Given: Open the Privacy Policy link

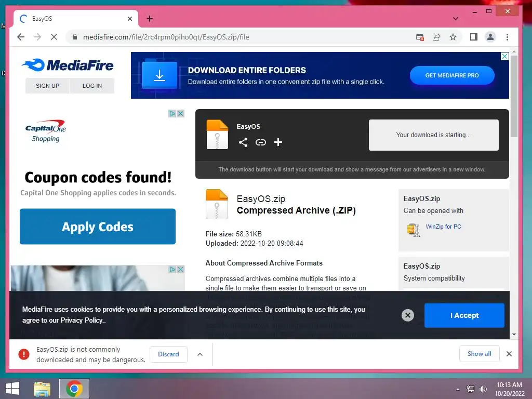Looking at the screenshot, I should [82, 320].
